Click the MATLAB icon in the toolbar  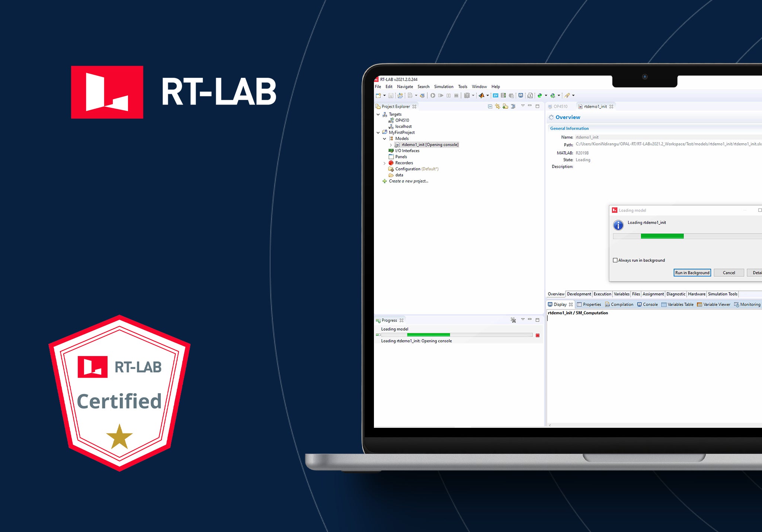[481, 96]
